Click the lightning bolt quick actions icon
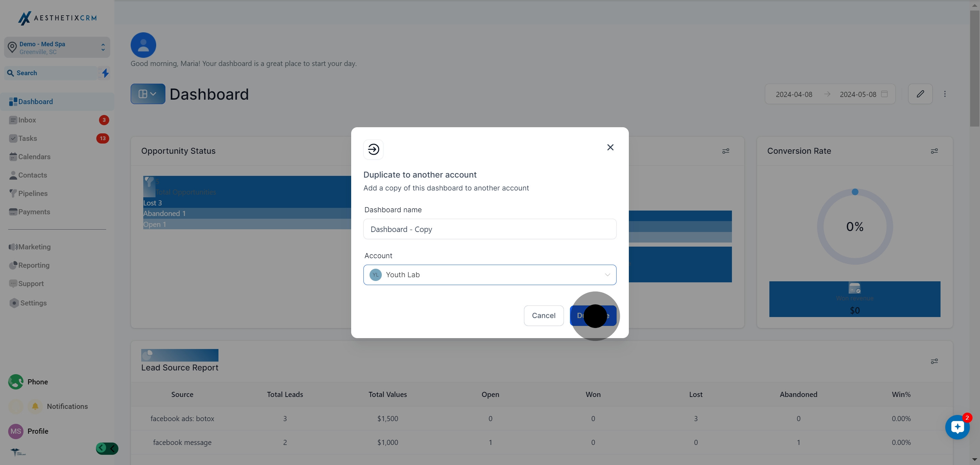 [105, 73]
